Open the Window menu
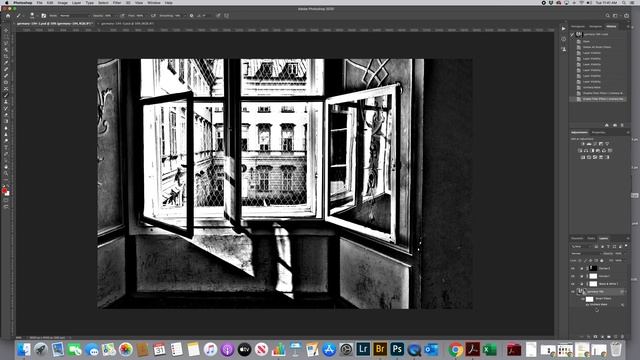Viewport: 640px width, 360px height. click(x=154, y=2)
